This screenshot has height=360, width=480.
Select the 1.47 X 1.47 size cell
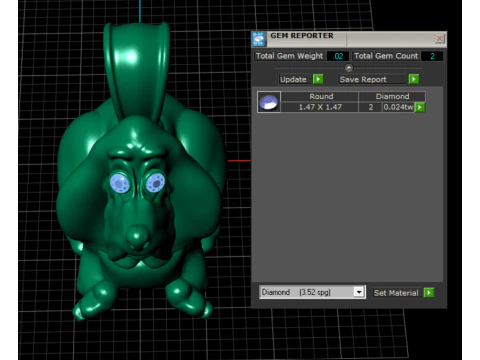(320, 107)
